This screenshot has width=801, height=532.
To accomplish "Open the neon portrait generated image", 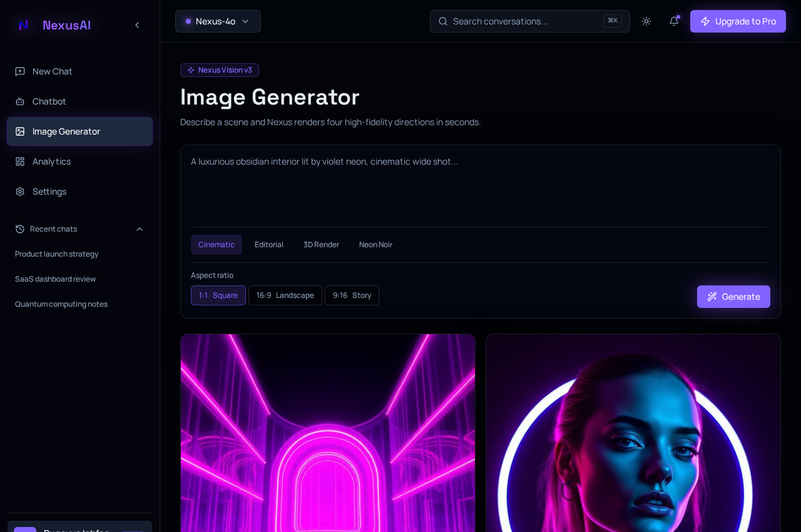I will coord(633,433).
